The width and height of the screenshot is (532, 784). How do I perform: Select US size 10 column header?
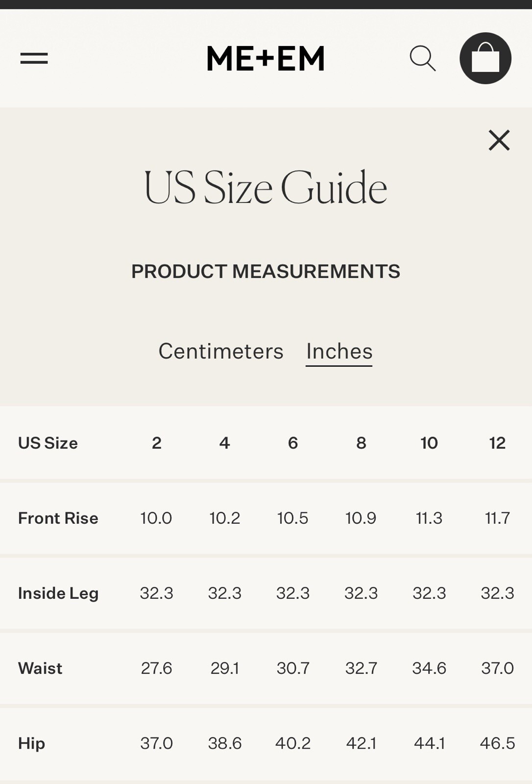click(429, 443)
